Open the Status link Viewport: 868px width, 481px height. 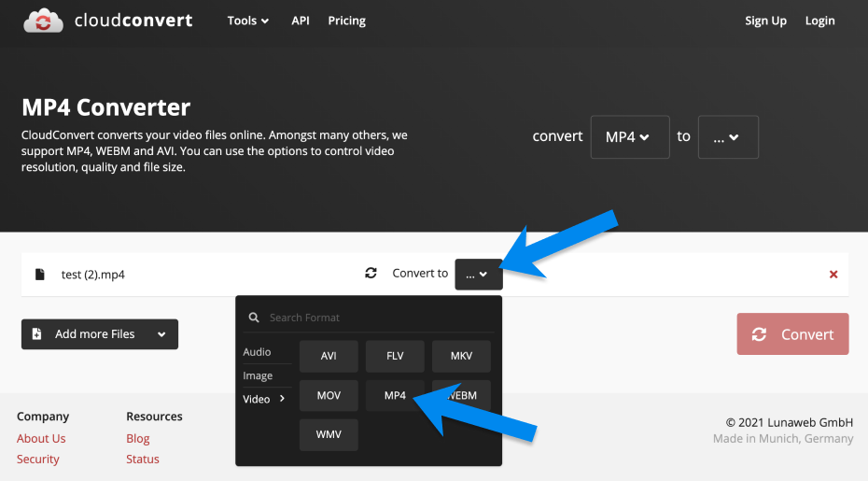pyautogui.click(x=142, y=459)
